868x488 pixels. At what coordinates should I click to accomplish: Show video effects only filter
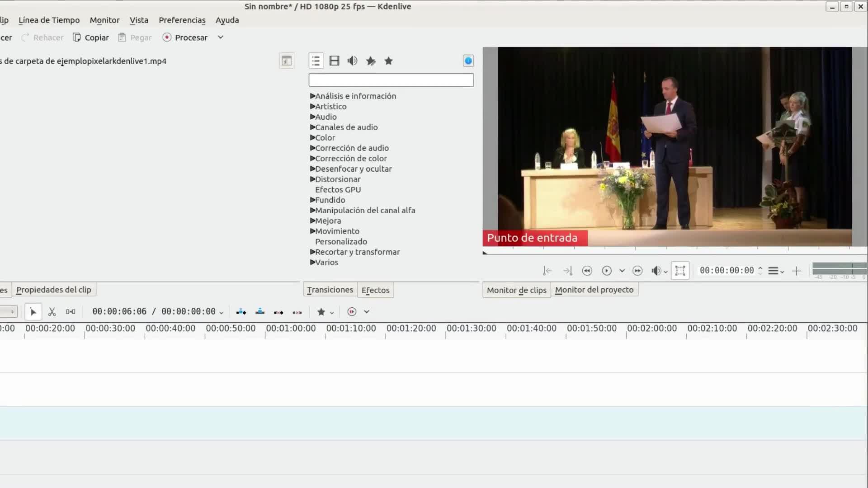click(334, 61)
